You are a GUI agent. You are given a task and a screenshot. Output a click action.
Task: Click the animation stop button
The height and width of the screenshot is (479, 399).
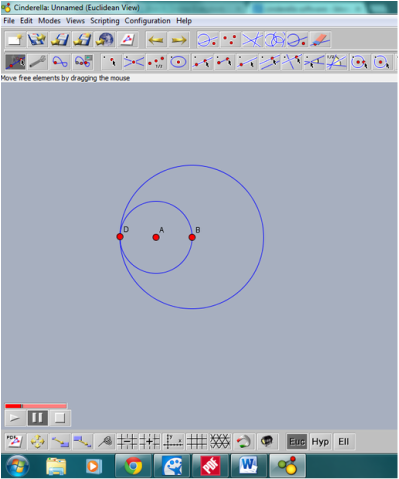tap(60, 418)
